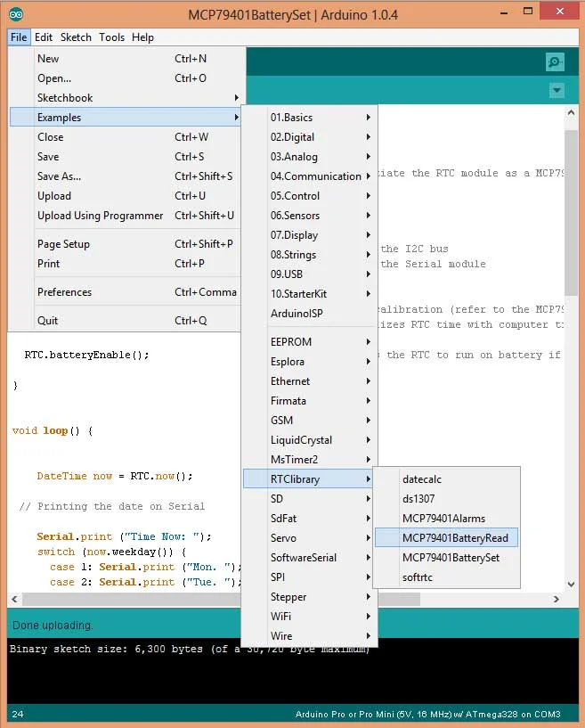Choose Quit from the File menu
The image size is (585, 728).
click(126, 321)
